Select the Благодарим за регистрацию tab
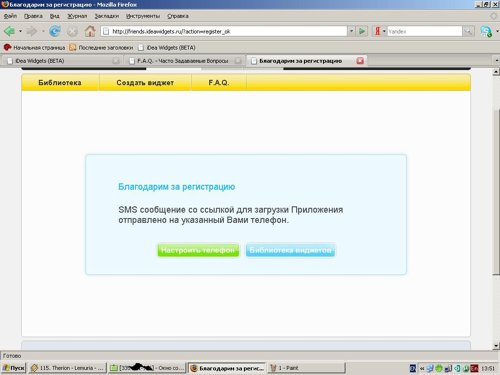This screenshot has height=375, width=500. pos(307,61)
